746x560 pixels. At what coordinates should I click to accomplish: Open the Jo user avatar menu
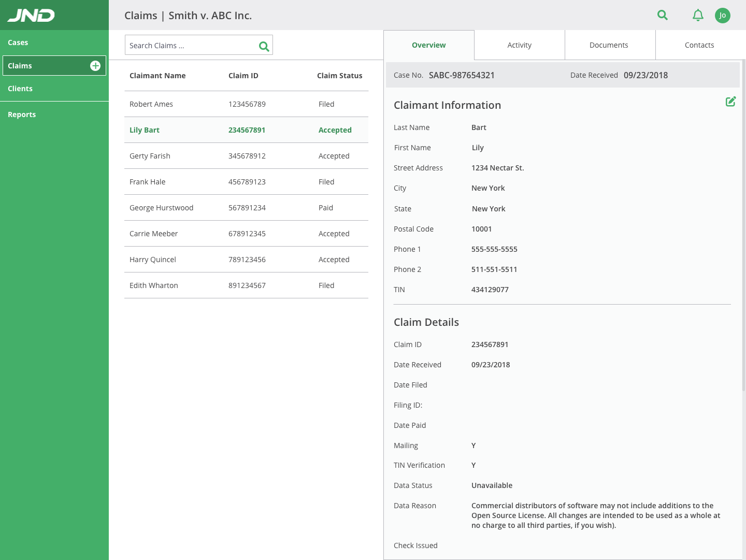pos(722,16)
